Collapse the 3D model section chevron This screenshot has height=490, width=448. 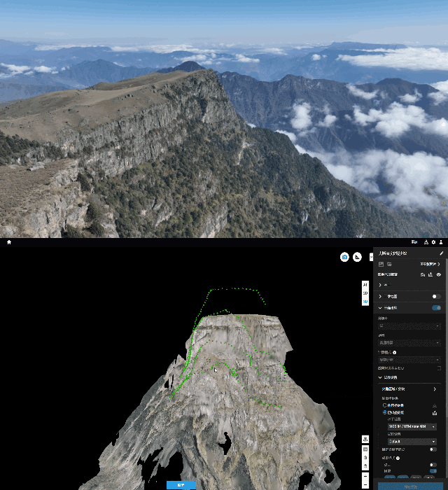click(381, 308)
